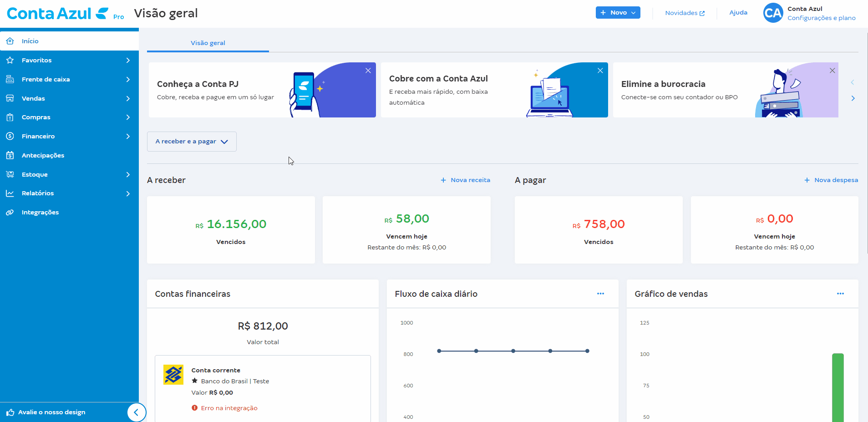Click the CA account avatar

click(x=773, y=13)
